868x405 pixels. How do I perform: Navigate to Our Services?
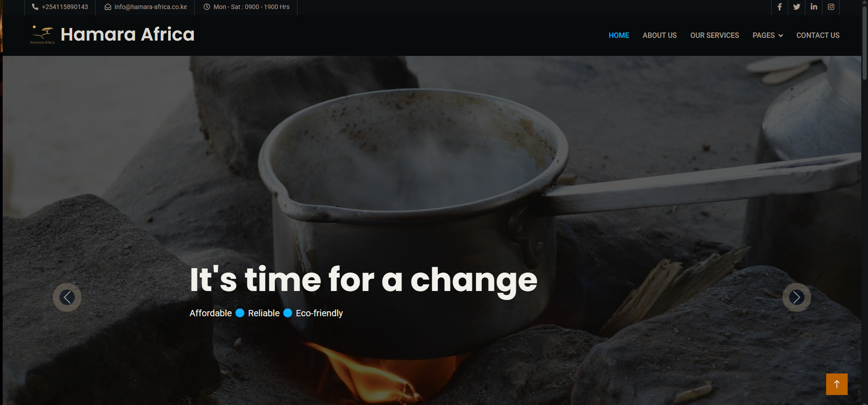[714, 35]
